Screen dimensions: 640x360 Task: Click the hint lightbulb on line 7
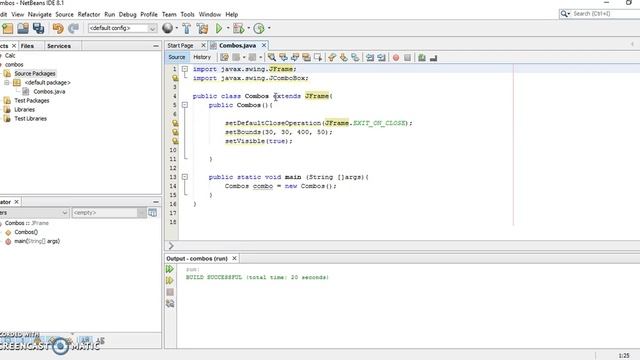[175, 123]
